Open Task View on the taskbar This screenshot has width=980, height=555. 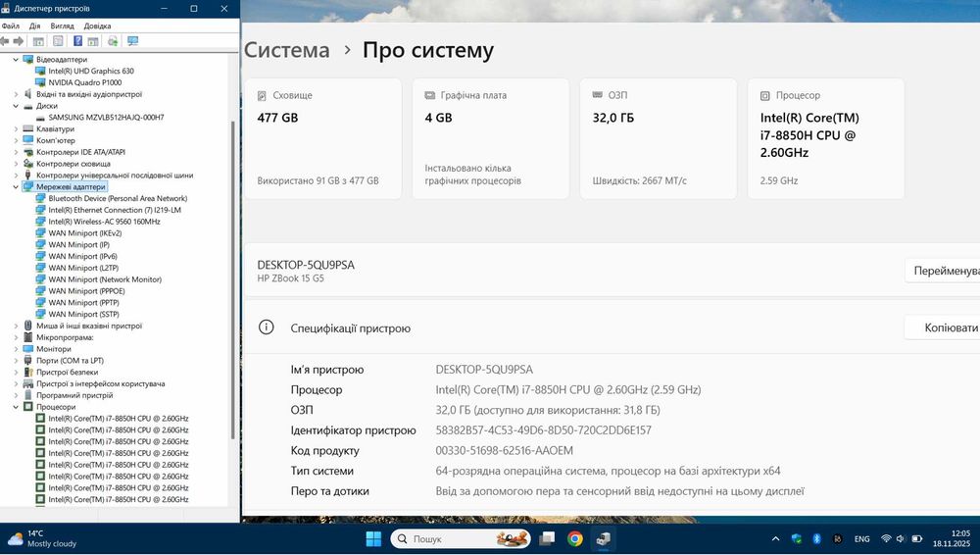[547, 538]
